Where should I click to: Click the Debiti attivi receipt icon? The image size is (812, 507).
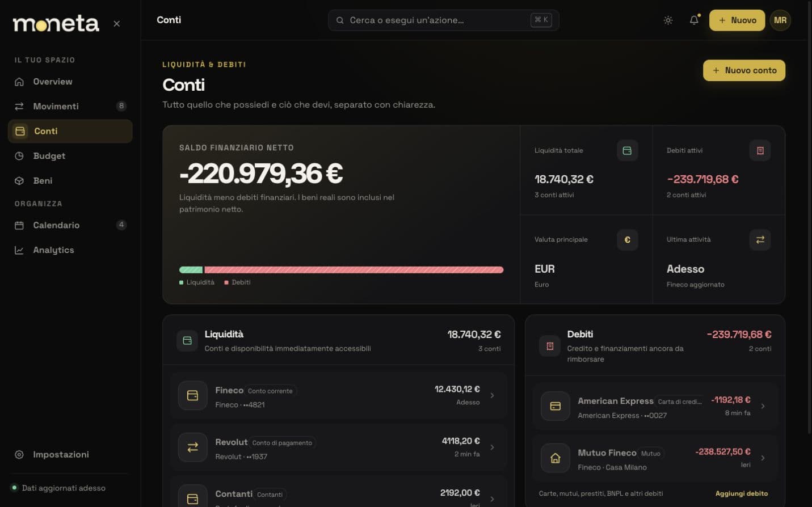tap(760, 151)
